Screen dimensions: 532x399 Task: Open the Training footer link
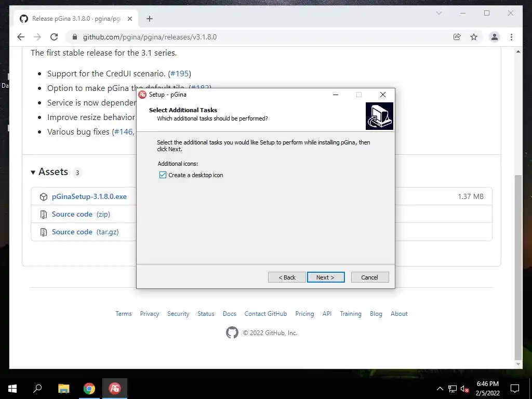tap(351, 313)
